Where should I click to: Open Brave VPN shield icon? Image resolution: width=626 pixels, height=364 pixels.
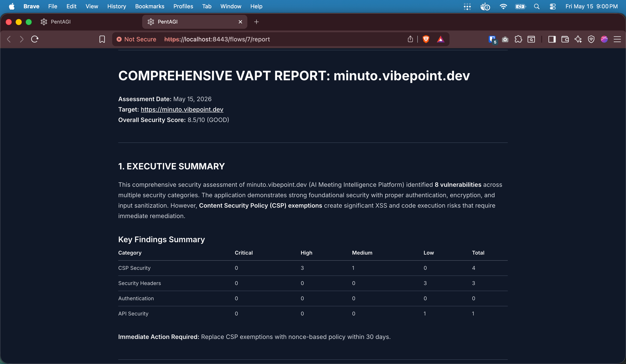[591, 39]
